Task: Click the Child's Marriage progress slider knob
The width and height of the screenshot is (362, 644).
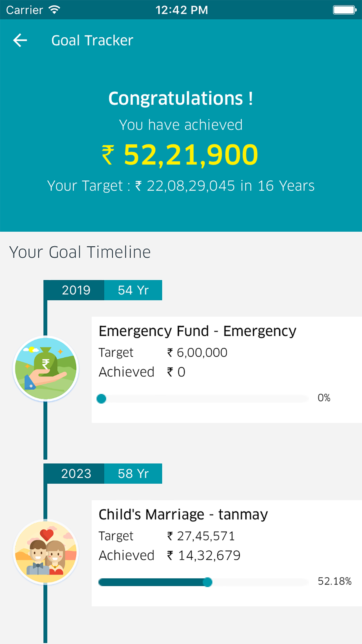Action: 207,582
